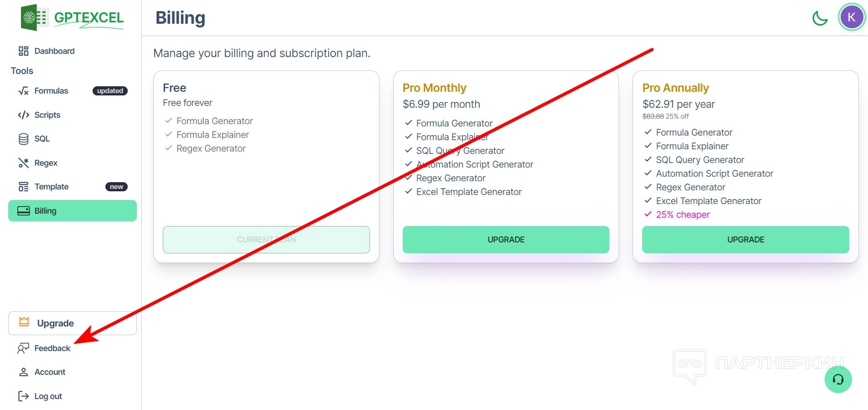This screenshot has width=868, height=410.
Task: Open the Dashboard page
Action: coord(54,51)
